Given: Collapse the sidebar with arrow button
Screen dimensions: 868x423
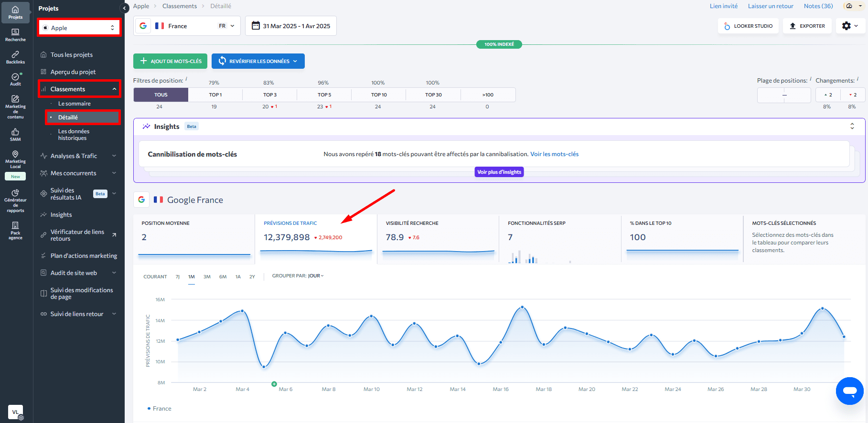Looking at the screenshot, I should point(125,8).
